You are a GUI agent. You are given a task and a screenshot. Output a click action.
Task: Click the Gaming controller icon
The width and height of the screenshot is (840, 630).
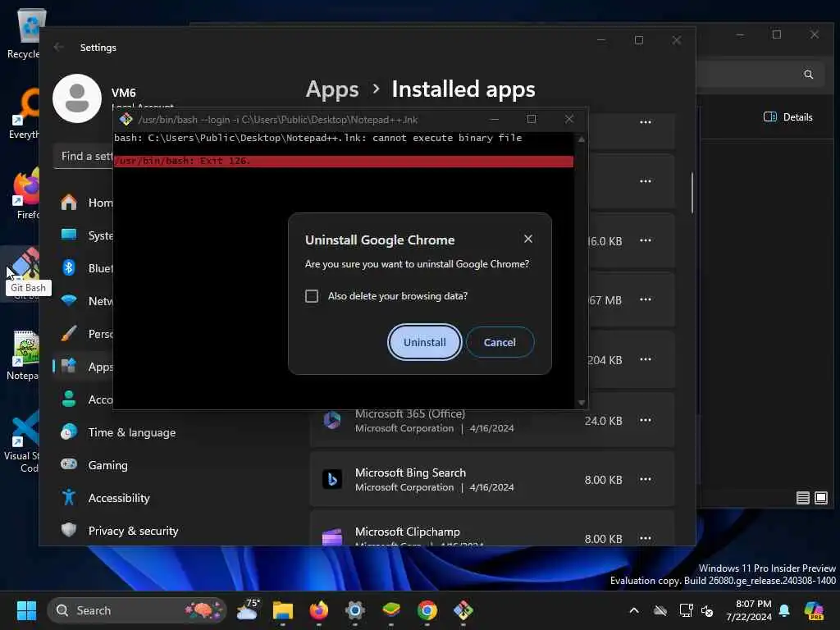coord(69,464)
